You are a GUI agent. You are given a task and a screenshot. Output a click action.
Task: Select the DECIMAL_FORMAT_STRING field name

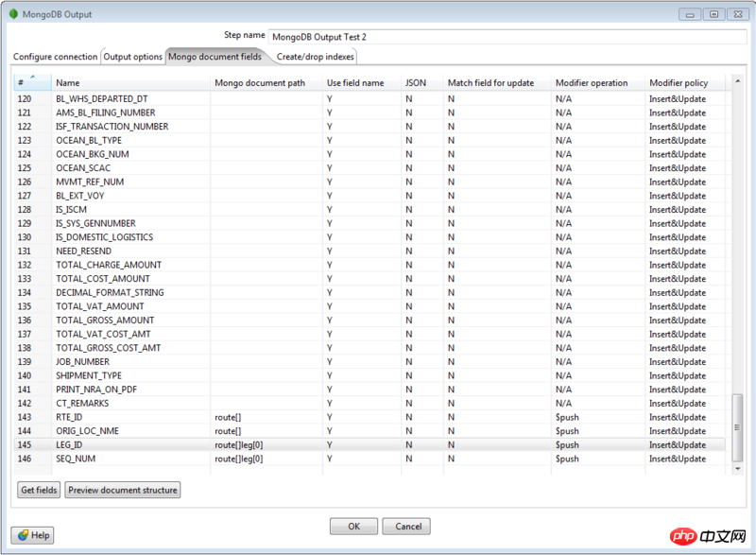[x=110, y=293]
